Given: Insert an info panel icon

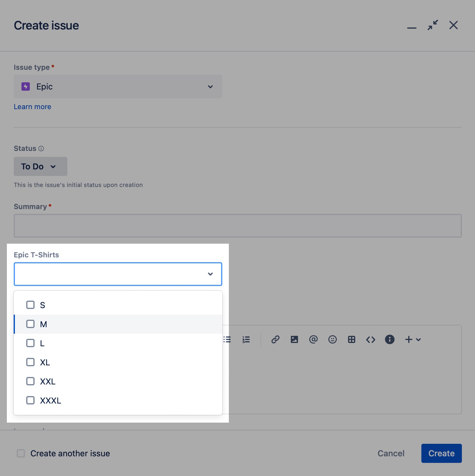Looking at the screenshot, I should coord(389,339).
